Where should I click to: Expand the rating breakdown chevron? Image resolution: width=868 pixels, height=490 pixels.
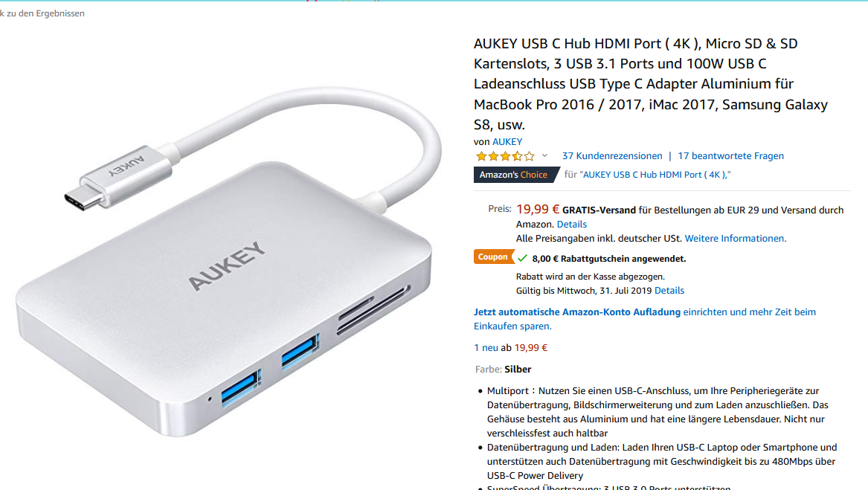(x=544, y=156)
